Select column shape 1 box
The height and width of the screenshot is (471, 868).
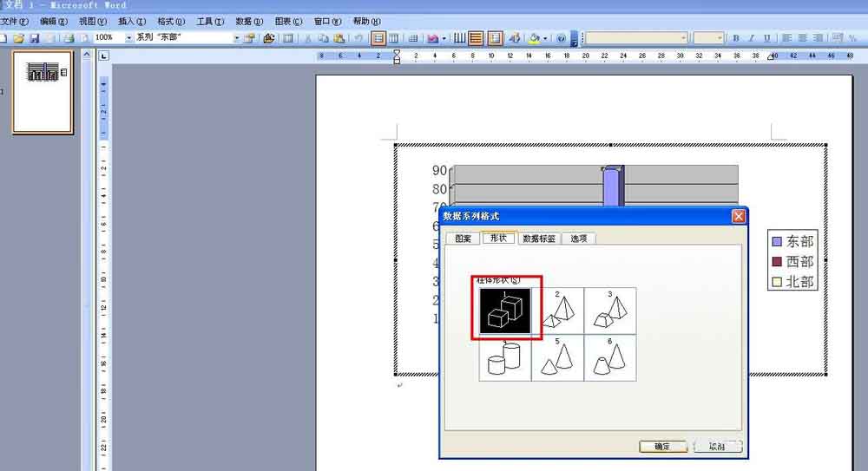pyautogui.click(x=505, y=311)
